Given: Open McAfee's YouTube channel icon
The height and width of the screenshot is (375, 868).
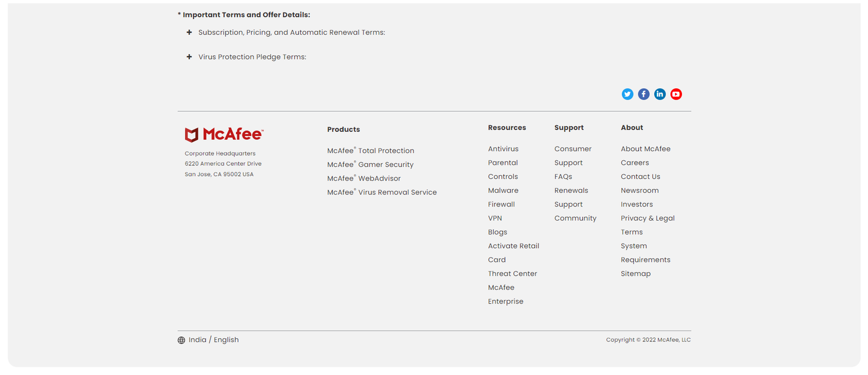Looking at the screenshot, I should pos(676,94).
